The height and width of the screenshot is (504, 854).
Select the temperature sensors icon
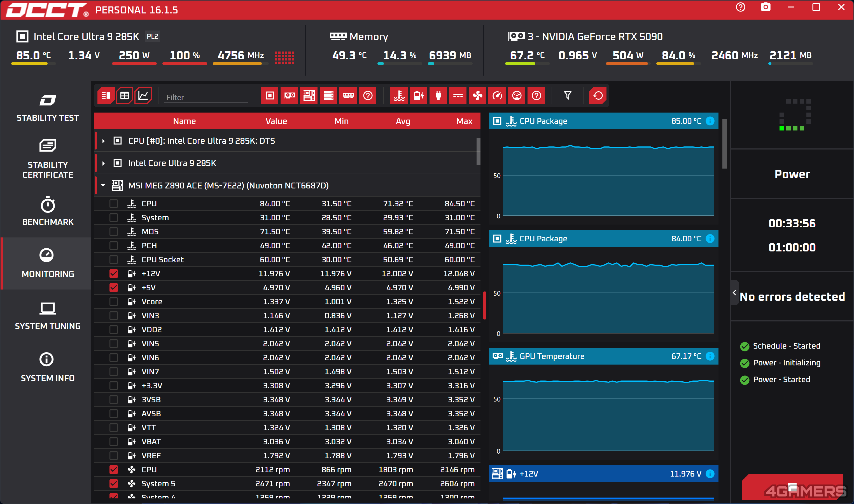click(399, 95)
